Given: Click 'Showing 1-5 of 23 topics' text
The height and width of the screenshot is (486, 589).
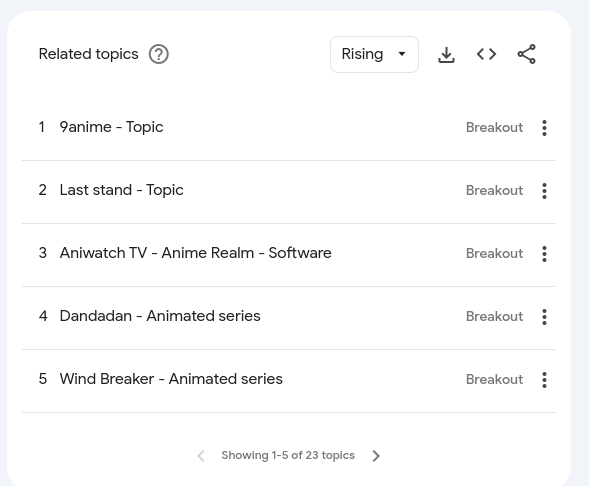Looking at the screenshot, I should pyautogui.click(x=288, y=456).
